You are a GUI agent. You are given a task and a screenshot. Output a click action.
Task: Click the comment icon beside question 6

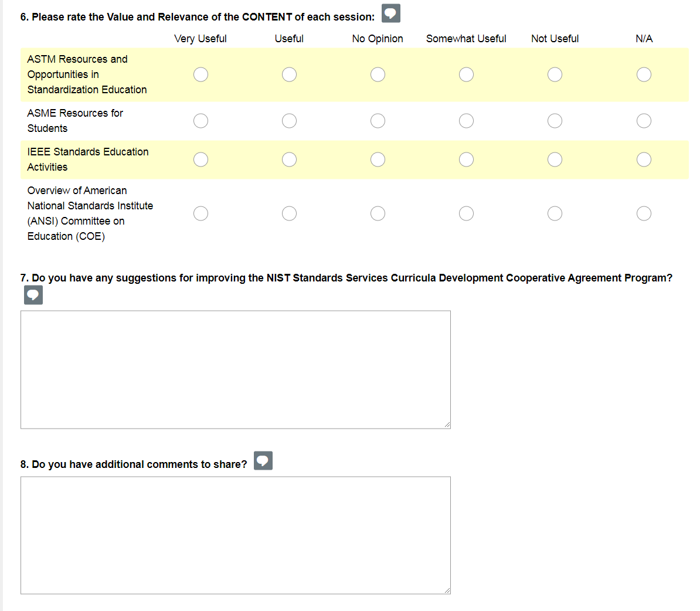click(390, 13)
